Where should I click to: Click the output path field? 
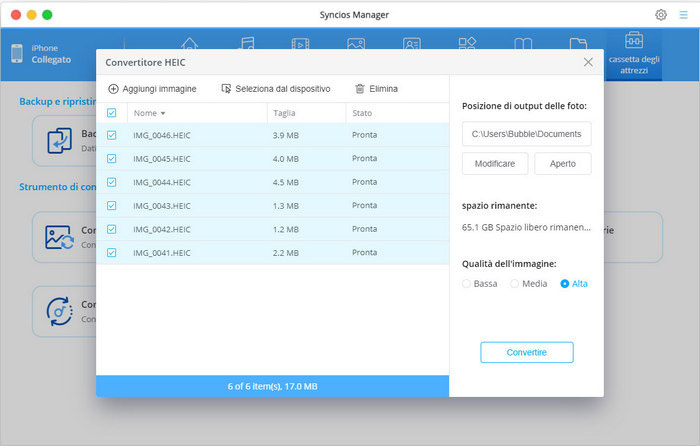click(526, 134)
